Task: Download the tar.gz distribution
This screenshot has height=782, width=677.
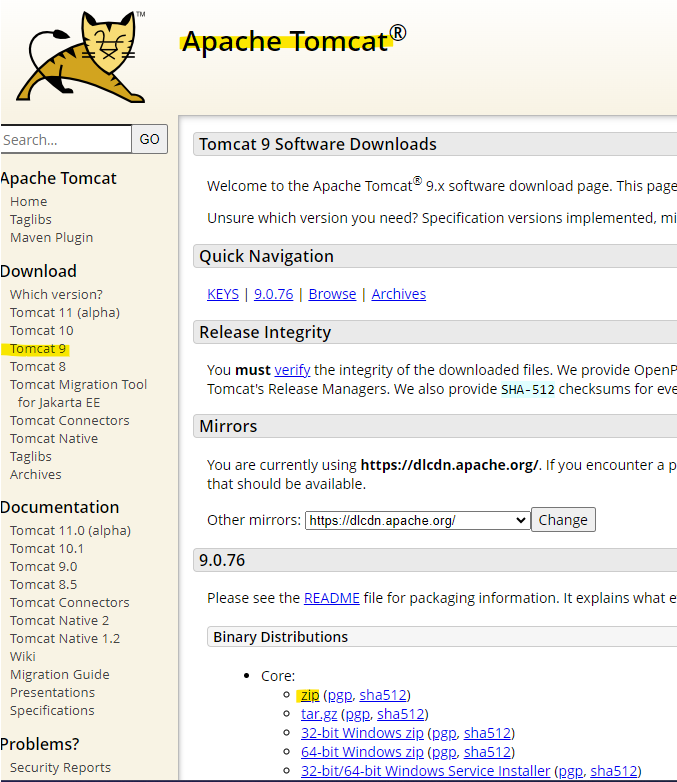Action: coord(319,714)
